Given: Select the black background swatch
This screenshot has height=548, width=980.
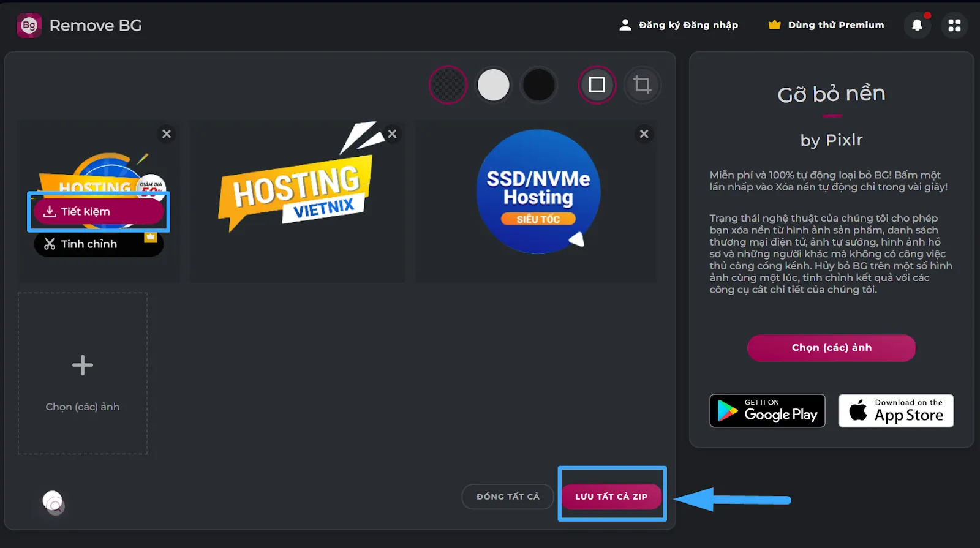Looking at the screenshot, I should (x=538, y=84).
